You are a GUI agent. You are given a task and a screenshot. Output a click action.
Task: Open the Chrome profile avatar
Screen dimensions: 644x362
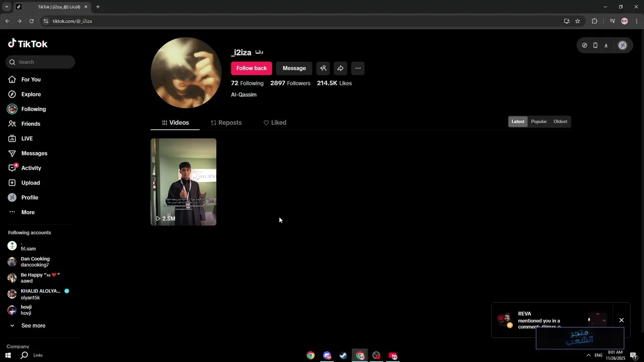pos(624,21)
